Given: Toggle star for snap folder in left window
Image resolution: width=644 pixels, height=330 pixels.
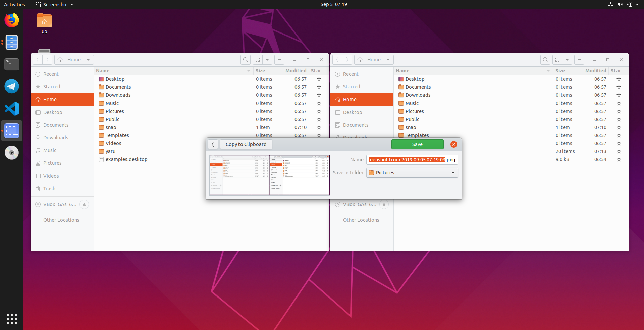Looking at the screenshot, I should (x=319, y=127).
